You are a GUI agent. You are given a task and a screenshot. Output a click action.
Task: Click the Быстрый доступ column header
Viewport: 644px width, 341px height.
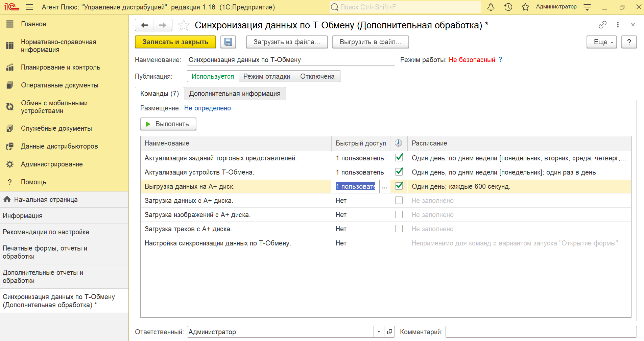361,143
